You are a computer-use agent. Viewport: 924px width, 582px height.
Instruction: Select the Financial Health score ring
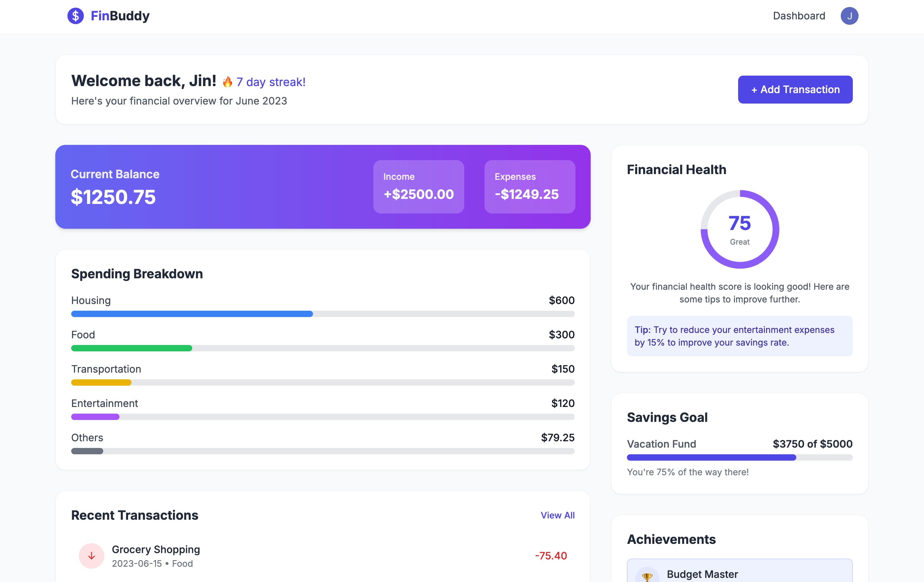click(739, 229)
